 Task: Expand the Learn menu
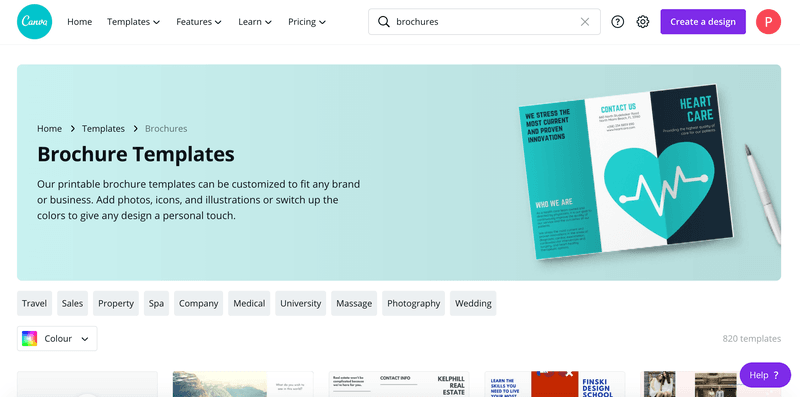255,21
